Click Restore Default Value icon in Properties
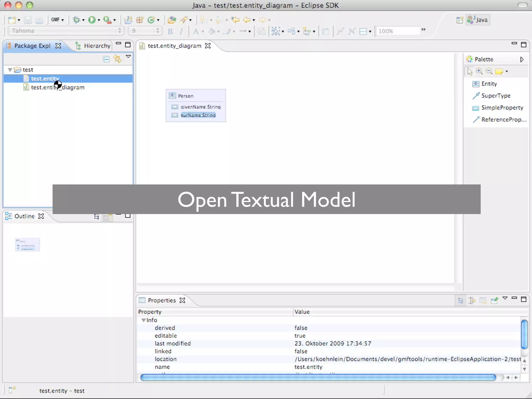532x399 pixels. coord(483,301)
